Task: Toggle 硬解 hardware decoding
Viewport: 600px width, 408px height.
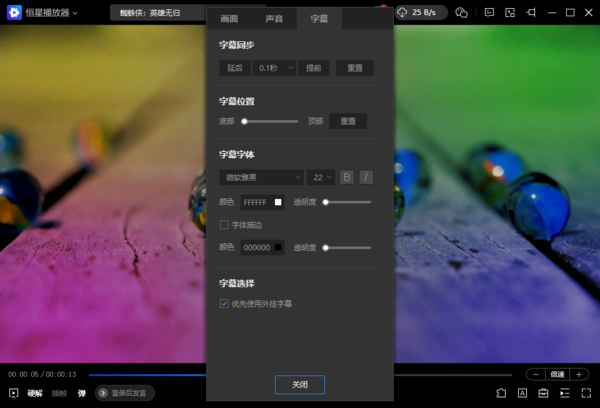Action: pos(35,393)
